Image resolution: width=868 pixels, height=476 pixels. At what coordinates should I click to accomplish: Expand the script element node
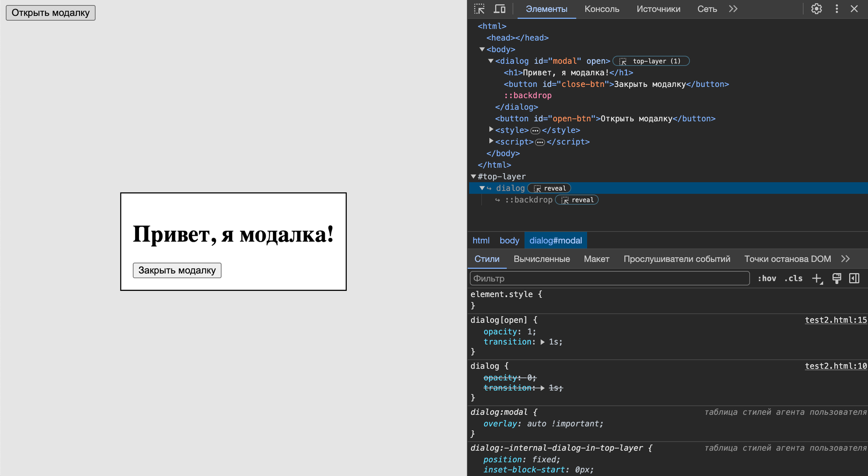[491, 141]
